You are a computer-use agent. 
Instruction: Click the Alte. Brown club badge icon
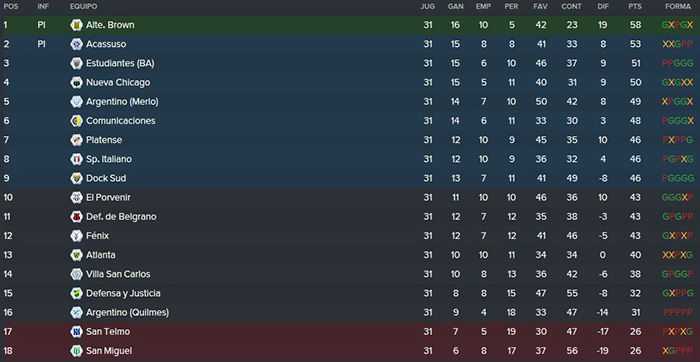[76, 25]
